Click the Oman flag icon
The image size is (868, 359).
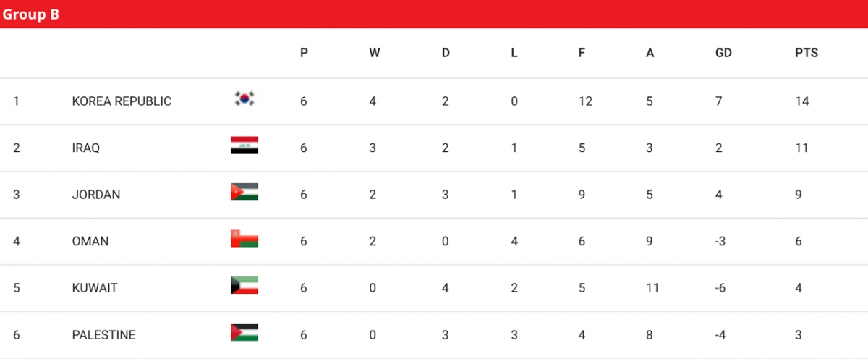coord(244,239)
